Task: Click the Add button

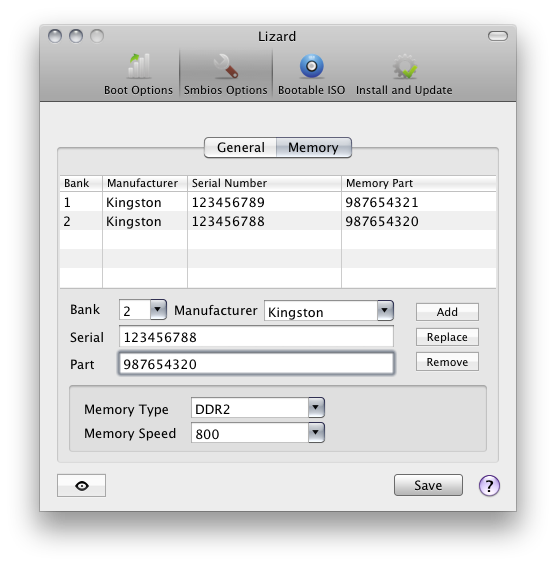Action: (x=447, y=312)
